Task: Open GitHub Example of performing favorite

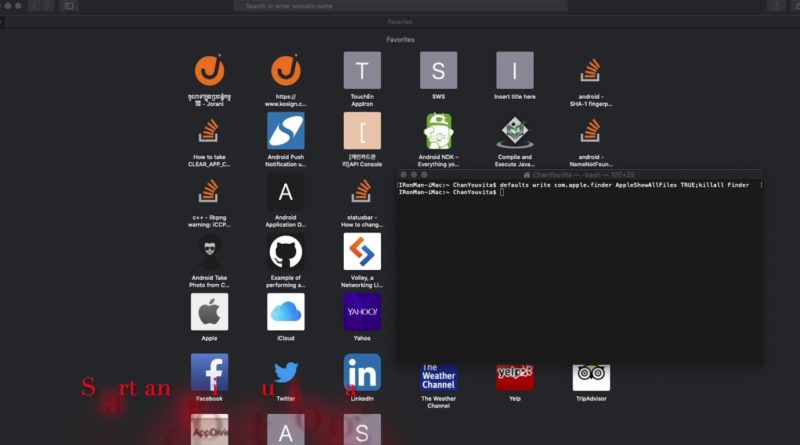Action: [x=286, y=252]
